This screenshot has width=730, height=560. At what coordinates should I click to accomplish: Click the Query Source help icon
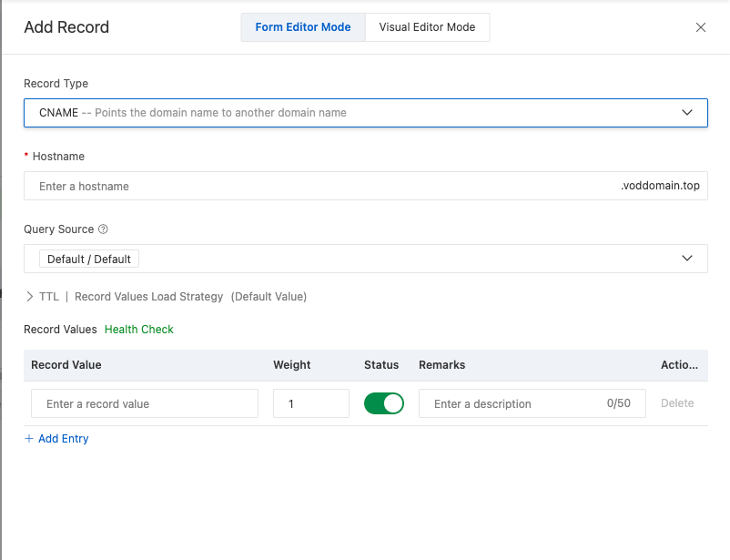click(103, 229)
